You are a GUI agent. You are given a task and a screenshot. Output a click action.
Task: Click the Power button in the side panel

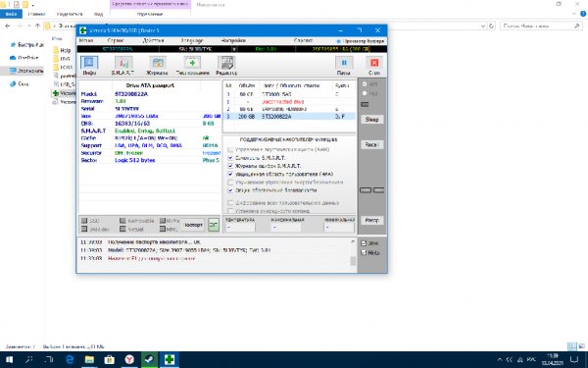[x=372, y=220]
